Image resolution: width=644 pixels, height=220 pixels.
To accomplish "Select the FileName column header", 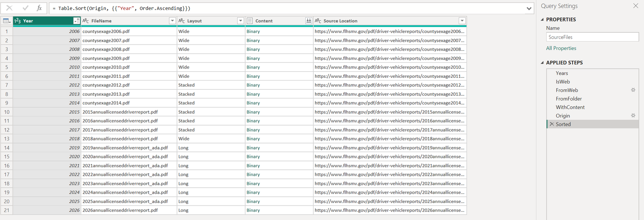I will click(129, 21).
